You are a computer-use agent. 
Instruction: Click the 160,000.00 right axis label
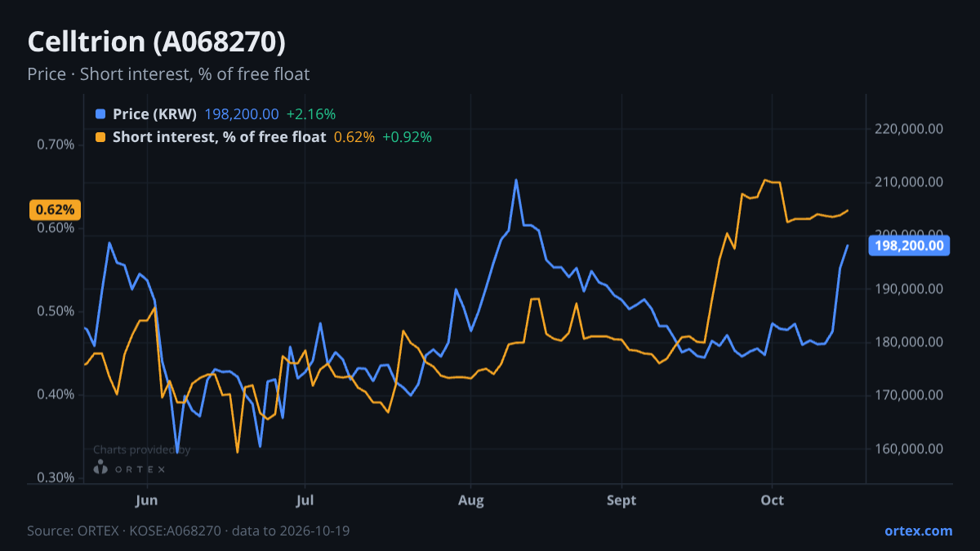(909, 449)
